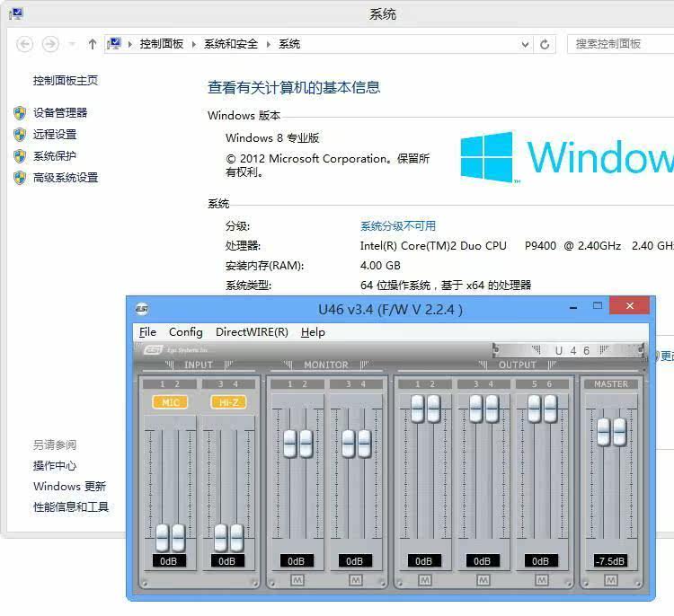Open 高级系统设置 from sidebar
This screenshot has height=616, width=674.
click(66, 178)
